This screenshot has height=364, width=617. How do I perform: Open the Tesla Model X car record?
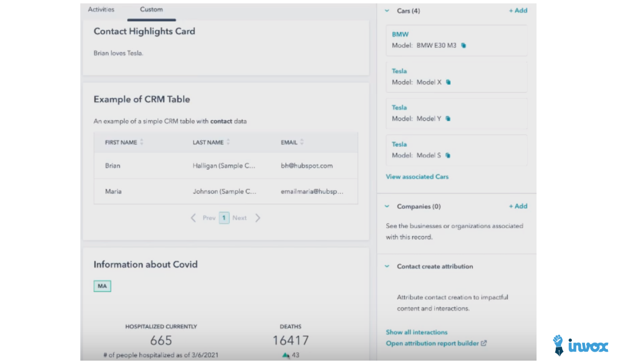(399, 71)
